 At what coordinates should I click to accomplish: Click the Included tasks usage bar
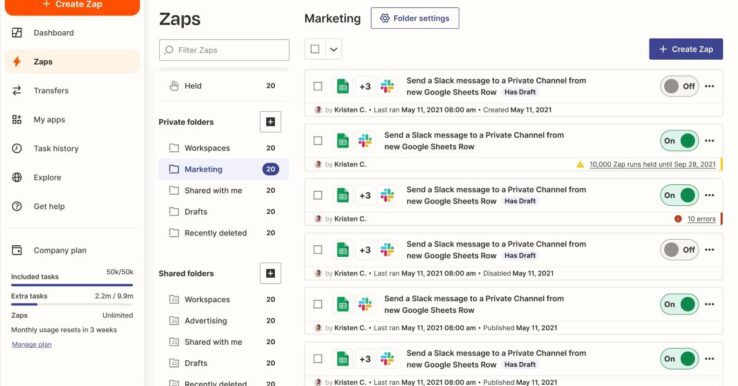pos(72,285)
